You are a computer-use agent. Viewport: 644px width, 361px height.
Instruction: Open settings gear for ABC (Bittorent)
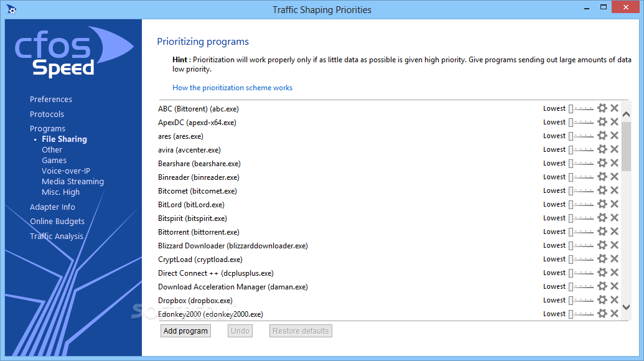602,108
